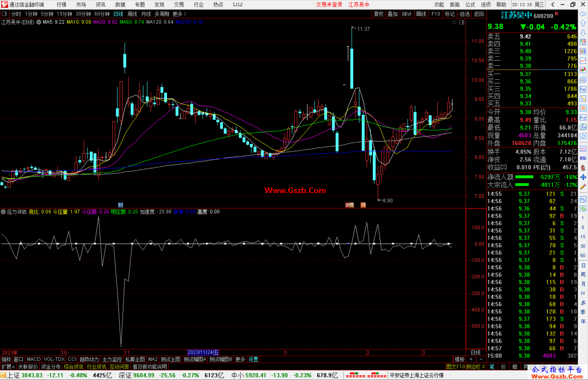588x380 pixels.
Task: Select the CCI indicator tab
Action: 72,359
